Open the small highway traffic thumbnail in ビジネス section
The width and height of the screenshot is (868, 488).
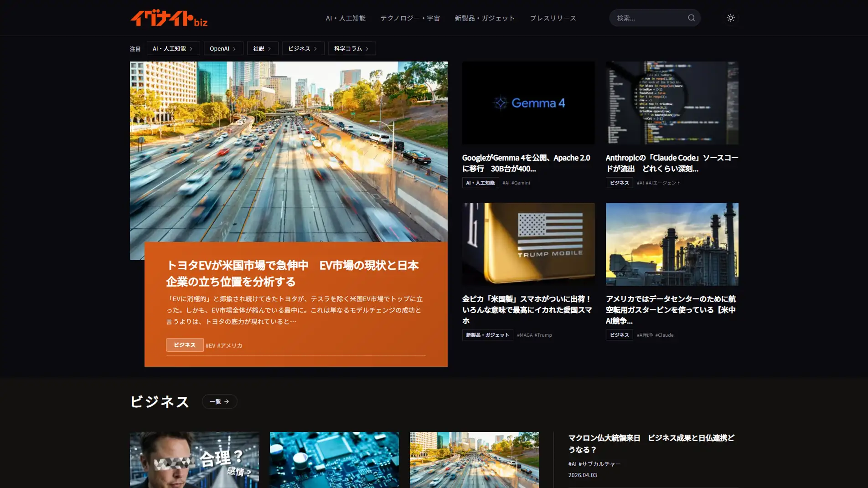[474, 460]
